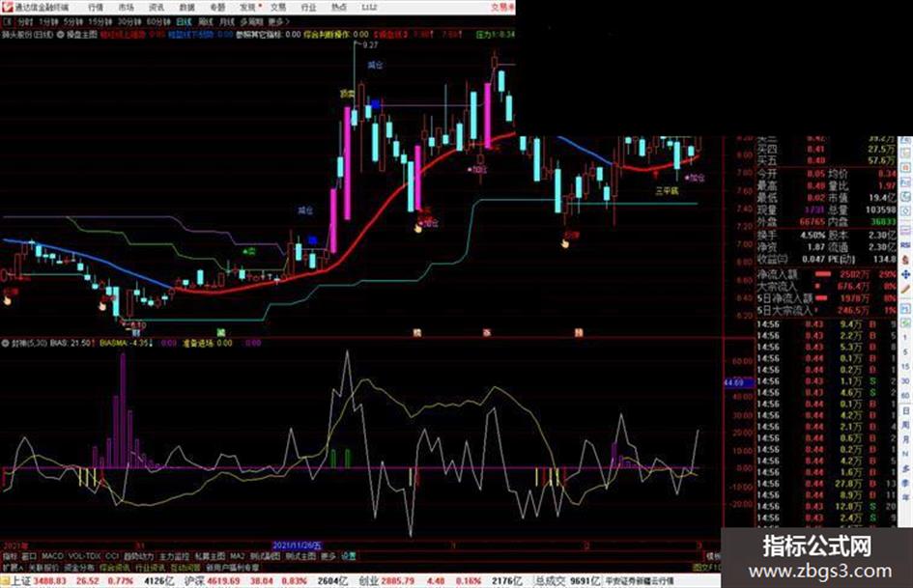This screenshot has width=913, height=588.
Task: Switch chart to 15分钟 period
Action: point(100,22)
